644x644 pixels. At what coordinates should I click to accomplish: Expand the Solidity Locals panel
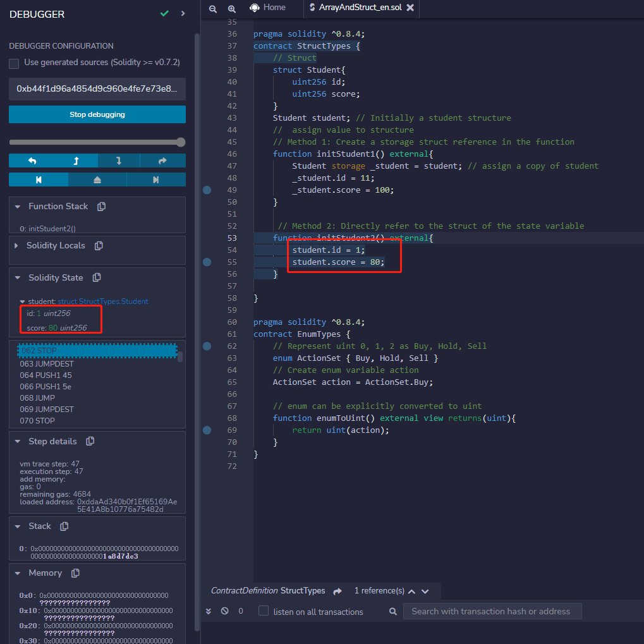pos(16,246)
